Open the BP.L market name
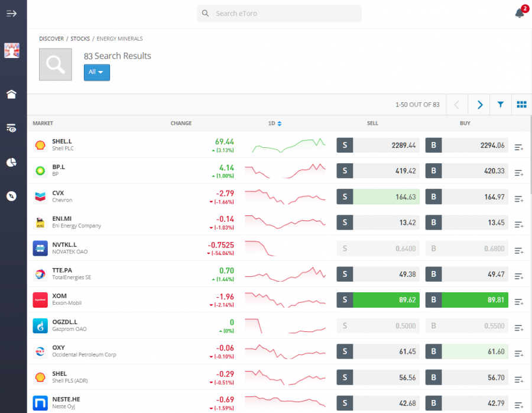Screen dimensions: 532x413 click(x=59, y=167)
